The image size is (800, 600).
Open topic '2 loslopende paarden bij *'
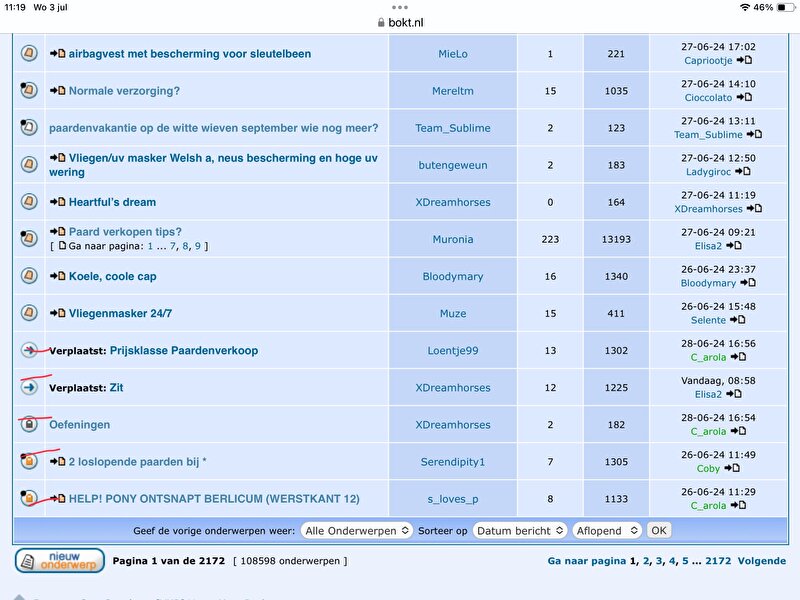[138, 462]
